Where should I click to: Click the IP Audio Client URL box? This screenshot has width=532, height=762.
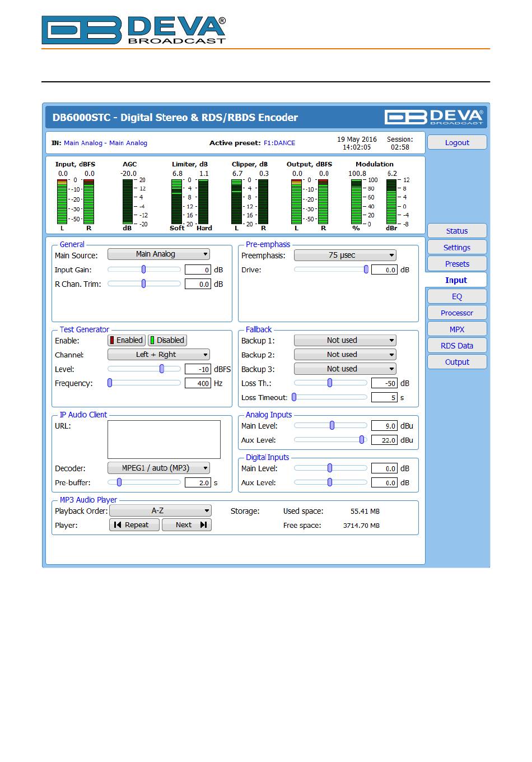tap(164, 440)
